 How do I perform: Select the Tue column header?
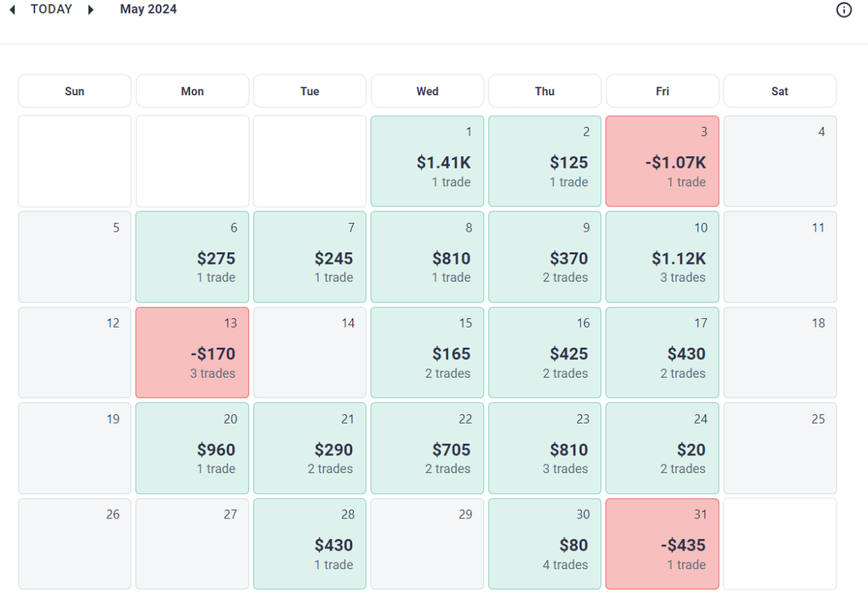(310, 91)
